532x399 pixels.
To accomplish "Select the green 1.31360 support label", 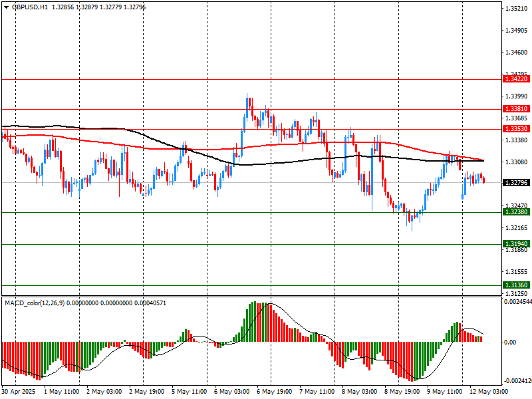I will coord(516,285).
